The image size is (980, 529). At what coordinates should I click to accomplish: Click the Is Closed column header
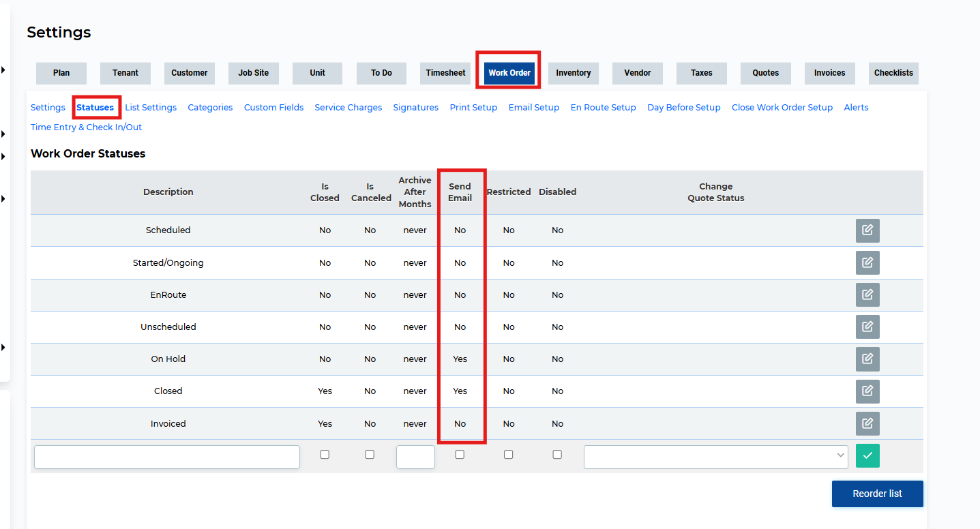(325, 192)
